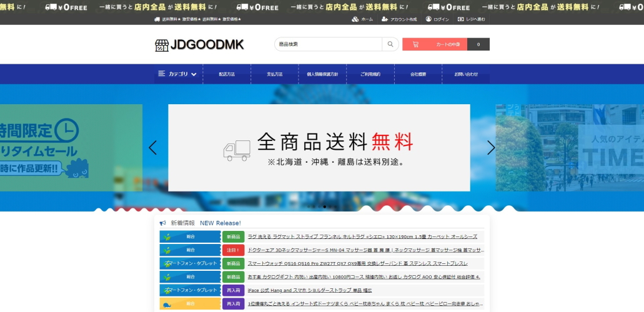Open the 配送方法 menu item
Screen dimensions: 644x312
[x=227, y=74]
